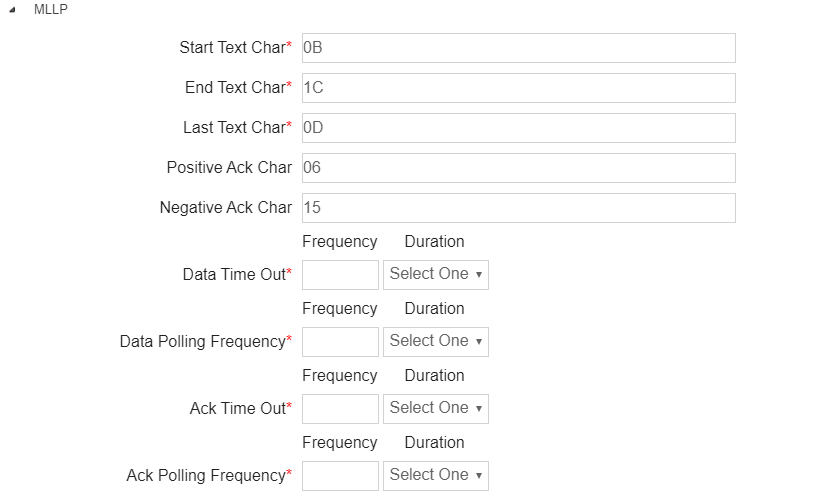Open Data Time Out duration dropdown
823x497 pixels.
tap(436, 275)
